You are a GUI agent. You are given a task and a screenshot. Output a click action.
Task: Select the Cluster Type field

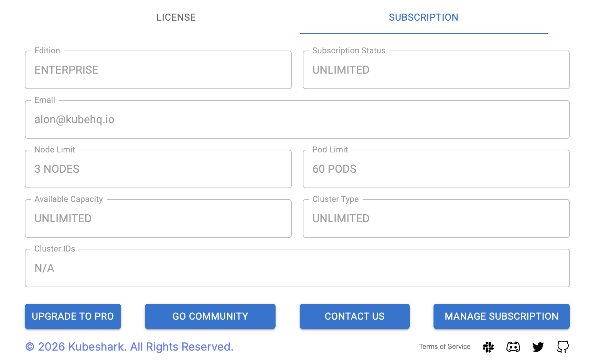[x=436, y=218]
